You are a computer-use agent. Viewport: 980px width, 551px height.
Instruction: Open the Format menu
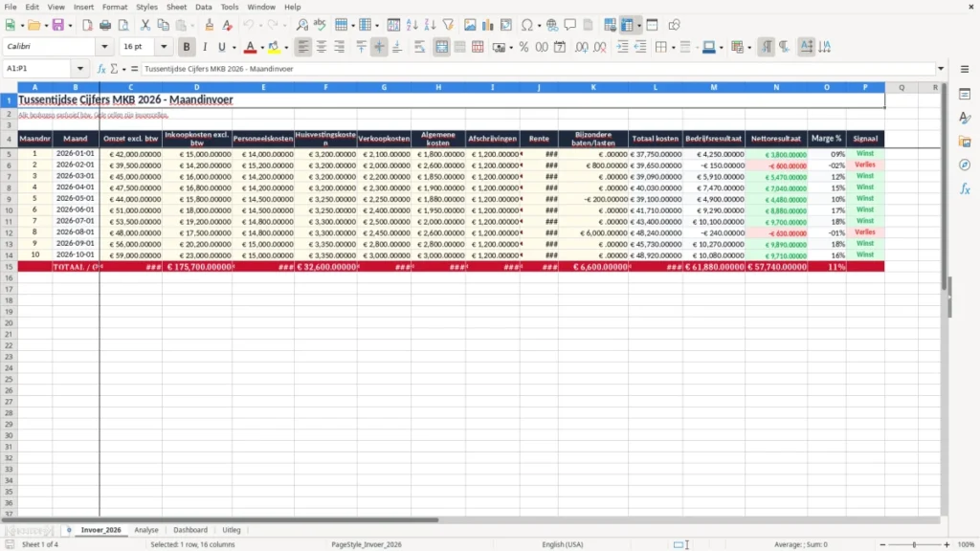coord(115,7)
